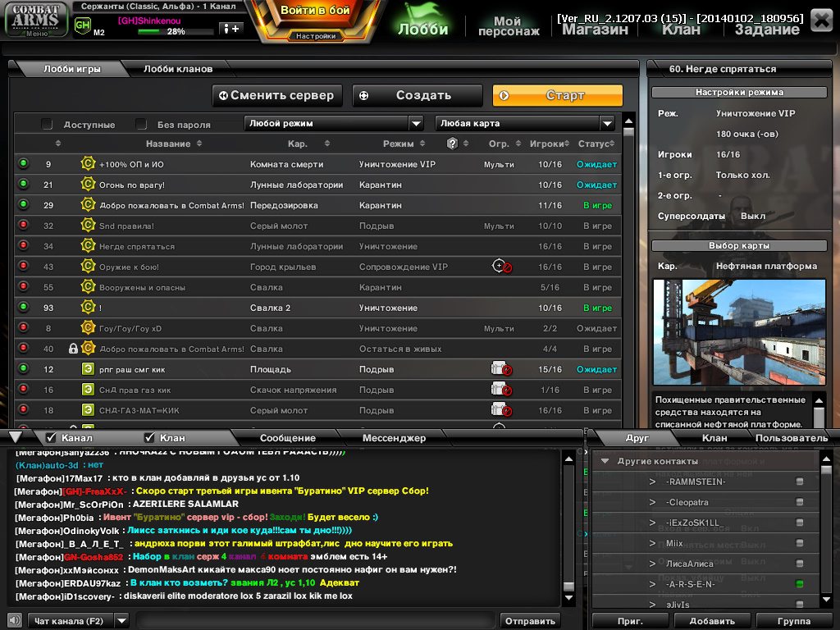Click the Добавить friend button
840x630 pixels.
point(712,621)
